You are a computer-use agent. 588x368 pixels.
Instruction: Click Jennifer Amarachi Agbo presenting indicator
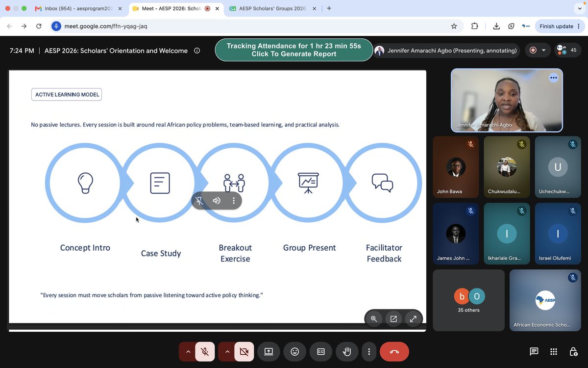[x=445, y=51]
